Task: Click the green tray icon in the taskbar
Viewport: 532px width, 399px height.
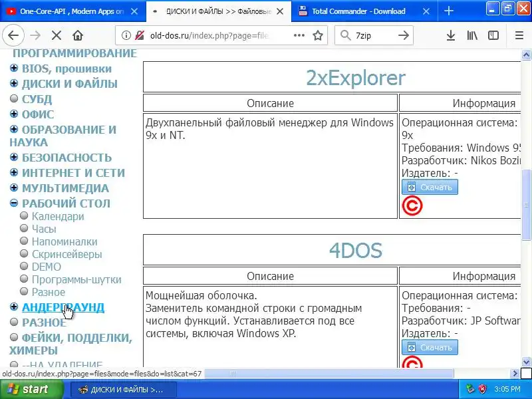Action: (470, 389)
